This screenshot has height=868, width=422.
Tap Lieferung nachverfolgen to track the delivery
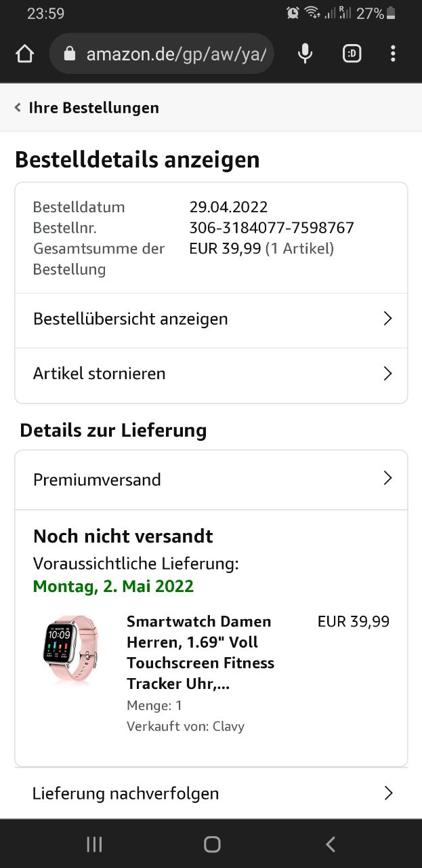click(126, 793)
